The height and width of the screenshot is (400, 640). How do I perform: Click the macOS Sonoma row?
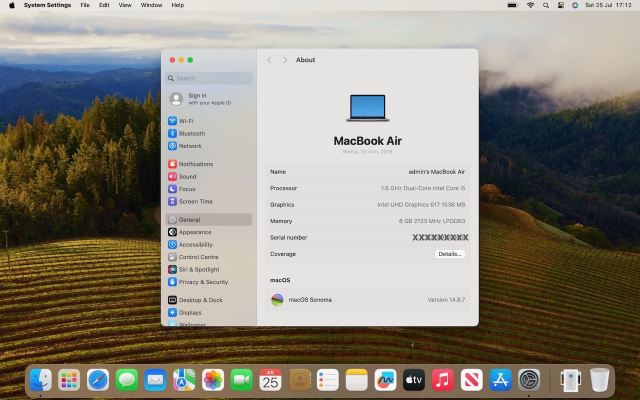tap(367, 300)
